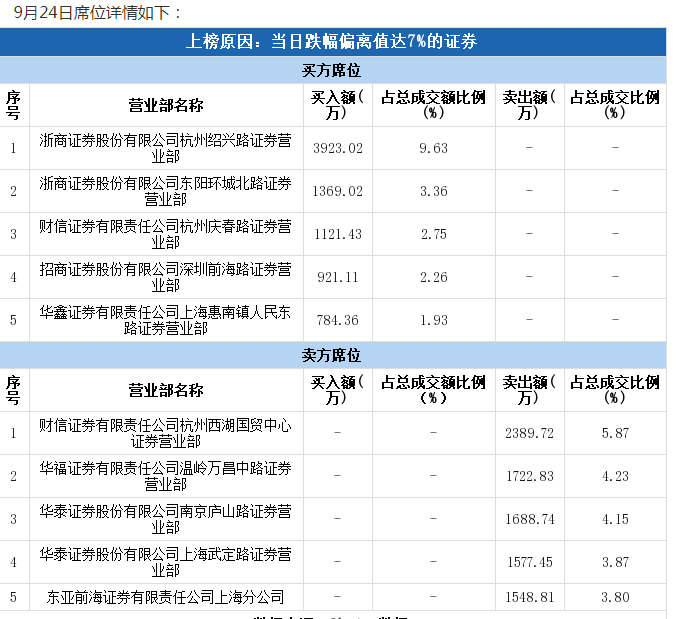Click the blue banner 上榜原因：当日跌幅偏离值达7%的证券

click(333, 42)
